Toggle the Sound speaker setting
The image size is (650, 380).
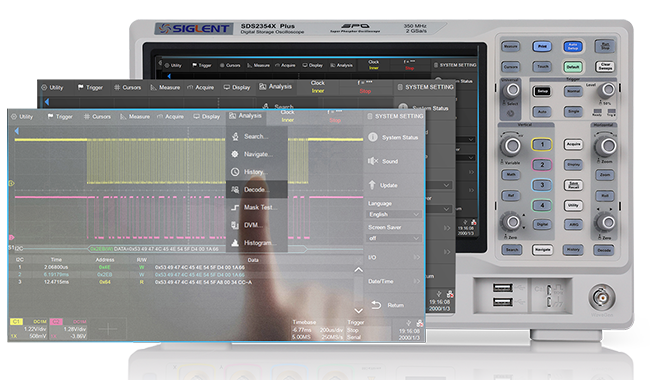pos(393,161)
